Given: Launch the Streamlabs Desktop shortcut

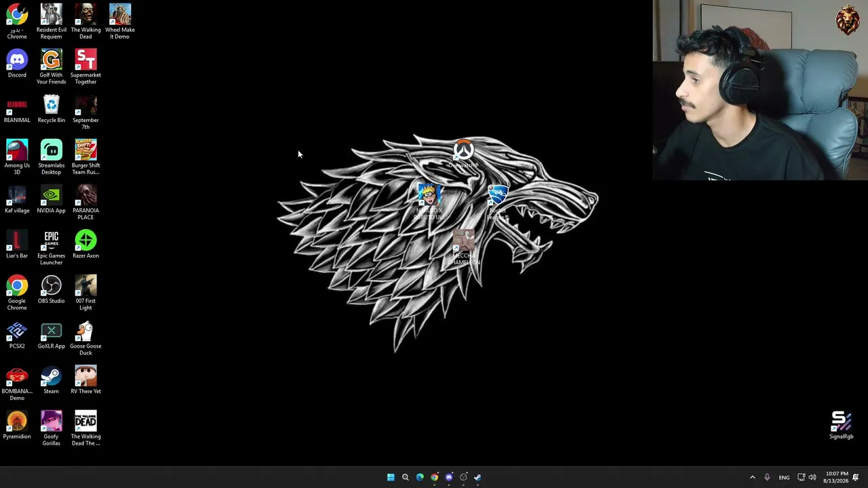Looking at the screenshot, I should (x=52, y=157).
